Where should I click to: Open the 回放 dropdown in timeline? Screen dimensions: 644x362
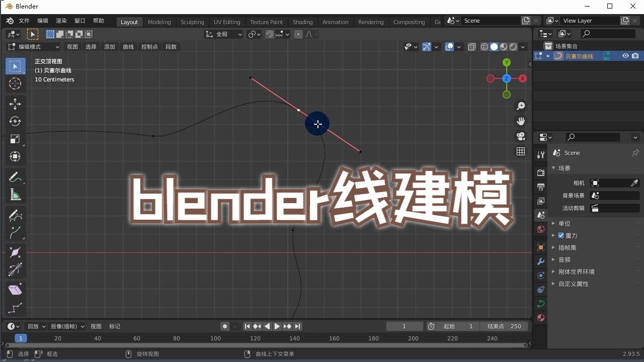pos(36,326)
